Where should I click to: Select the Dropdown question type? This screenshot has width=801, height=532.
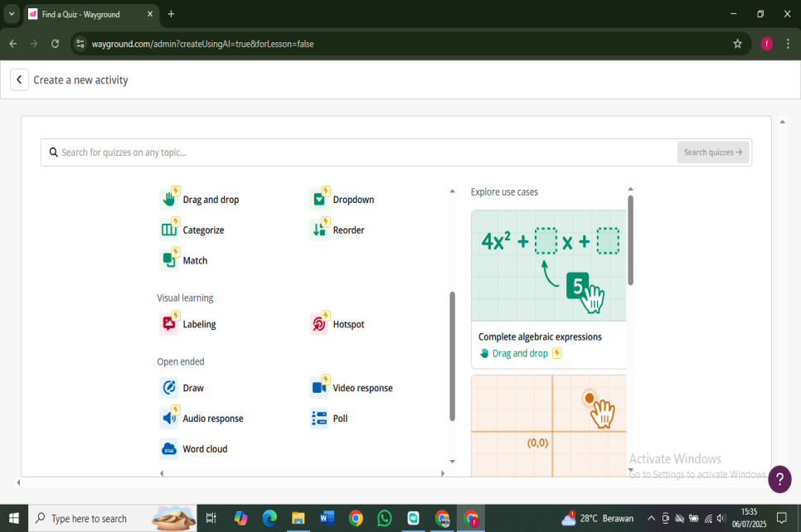tap(352, 200)
